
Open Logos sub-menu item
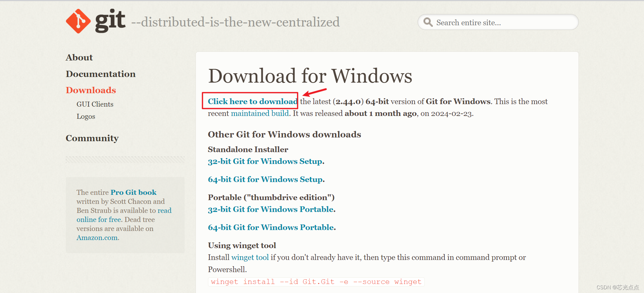click(x=86, y=116)
